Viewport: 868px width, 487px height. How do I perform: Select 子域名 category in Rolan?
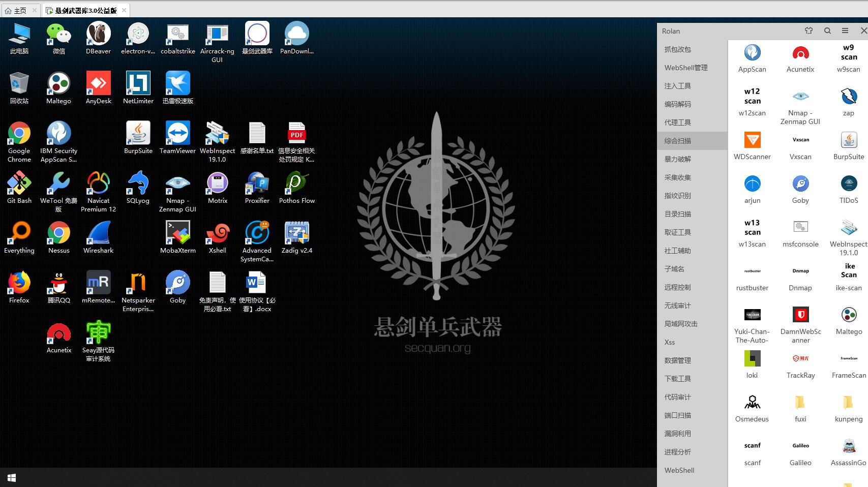(692, 269)
